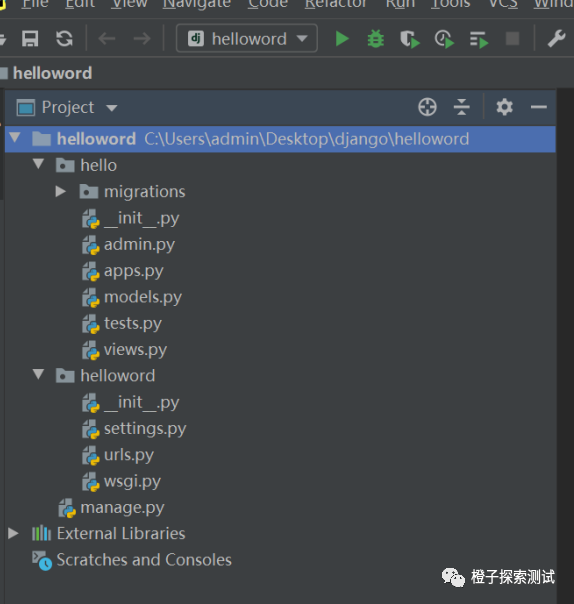Open Project panel gear options
The width and height of the screenshot is (574, 604).
click(x=504, y=107)
